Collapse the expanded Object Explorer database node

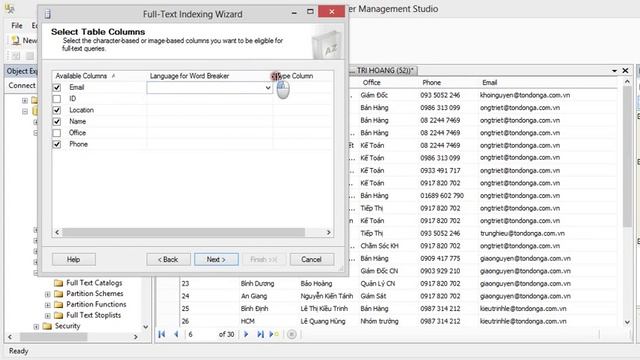[x=25, y=111]
